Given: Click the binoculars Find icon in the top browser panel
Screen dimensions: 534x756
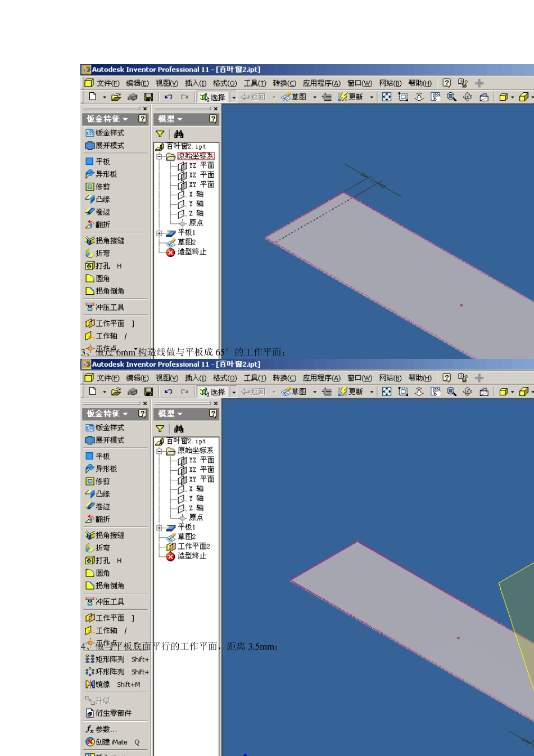Looking at the screenshot, I should [179, 134].
